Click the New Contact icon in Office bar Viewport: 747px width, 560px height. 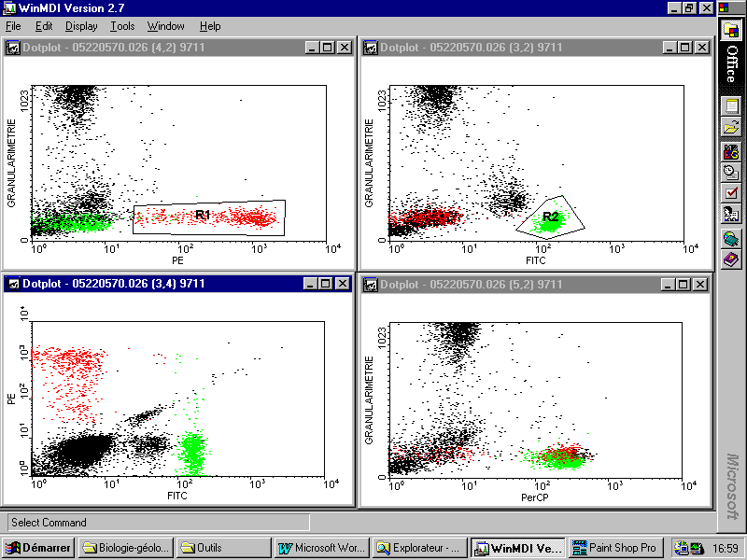tap(731, 215)
